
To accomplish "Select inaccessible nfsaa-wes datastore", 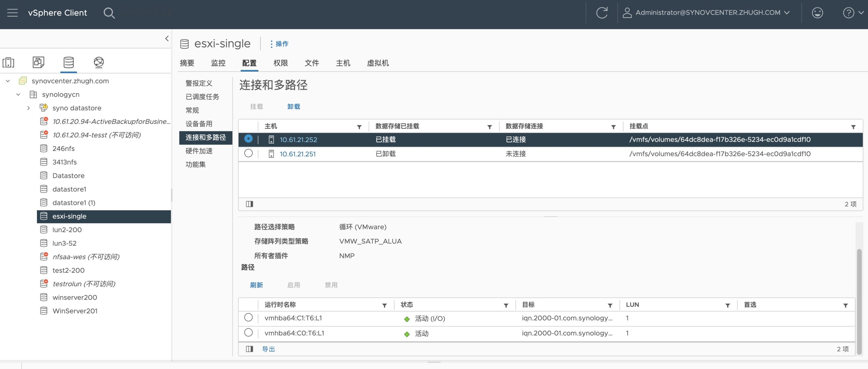I will (x=86, y=257).
